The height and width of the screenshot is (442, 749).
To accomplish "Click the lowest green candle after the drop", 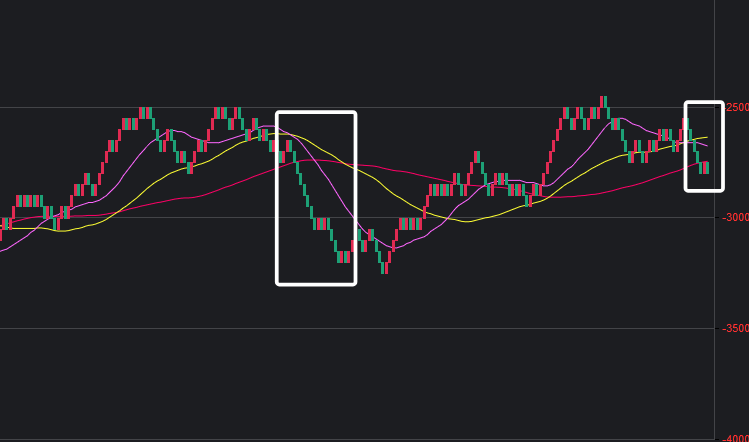I will 383,266.
